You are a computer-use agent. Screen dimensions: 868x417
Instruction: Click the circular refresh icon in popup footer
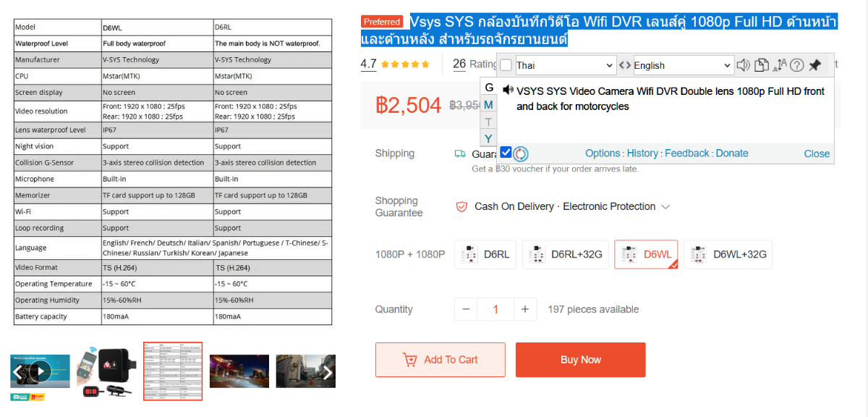point(521,153)
